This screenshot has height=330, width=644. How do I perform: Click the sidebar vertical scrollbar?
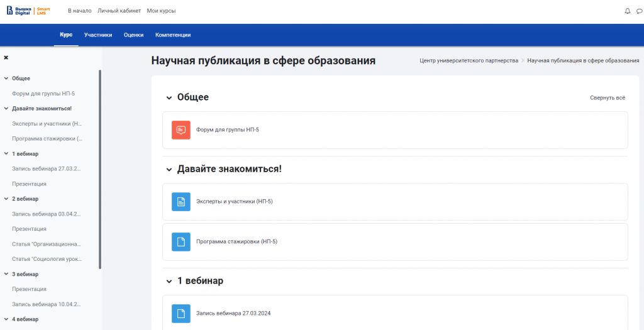pos(100,170)
